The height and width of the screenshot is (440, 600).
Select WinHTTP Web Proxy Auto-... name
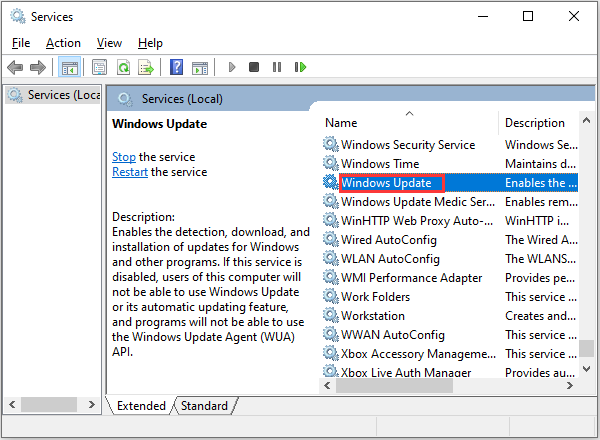pyautogui.click(x=417, y=221)
